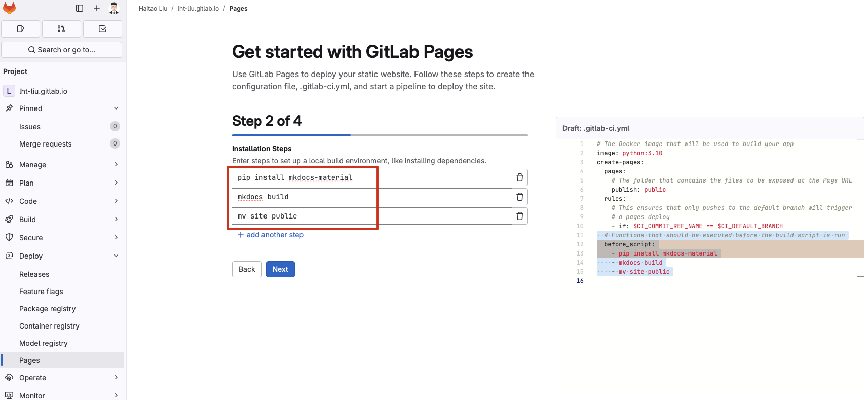
Task: Open the lht-liu.gitlab.io breadcrumb link
Action: (x=198, y=9)
